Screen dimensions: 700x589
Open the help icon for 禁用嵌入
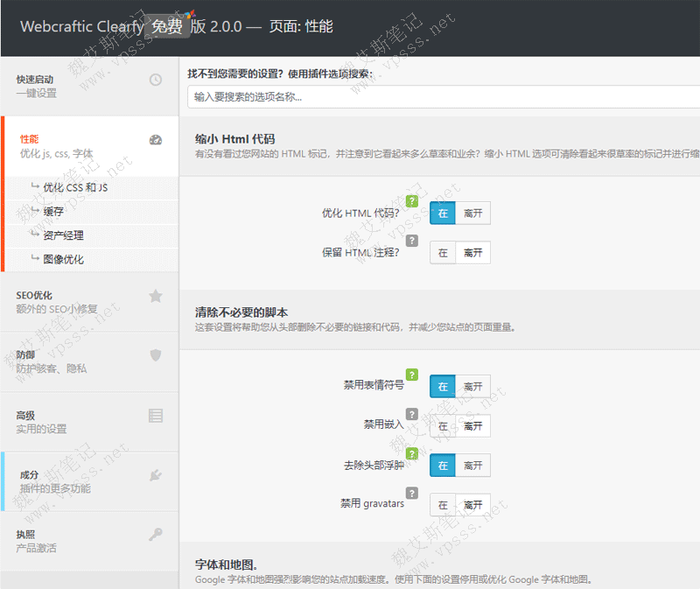[x=412, y=416]
